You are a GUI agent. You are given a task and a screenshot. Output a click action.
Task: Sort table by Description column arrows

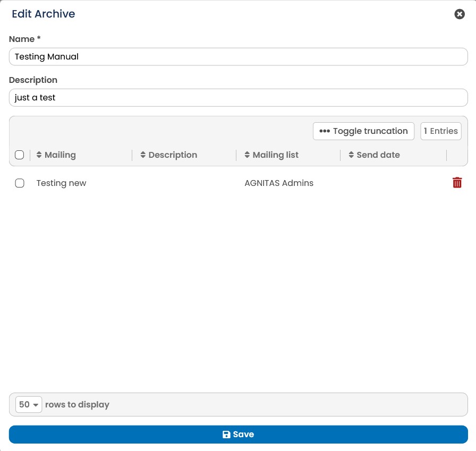(143, 155)
